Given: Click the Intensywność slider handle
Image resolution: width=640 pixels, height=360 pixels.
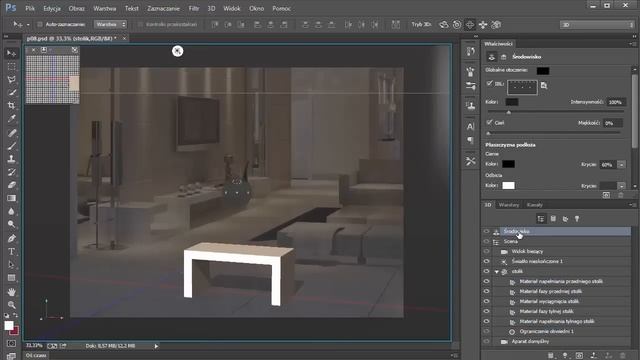Looking at the screenshot, I should click(509, 112).
